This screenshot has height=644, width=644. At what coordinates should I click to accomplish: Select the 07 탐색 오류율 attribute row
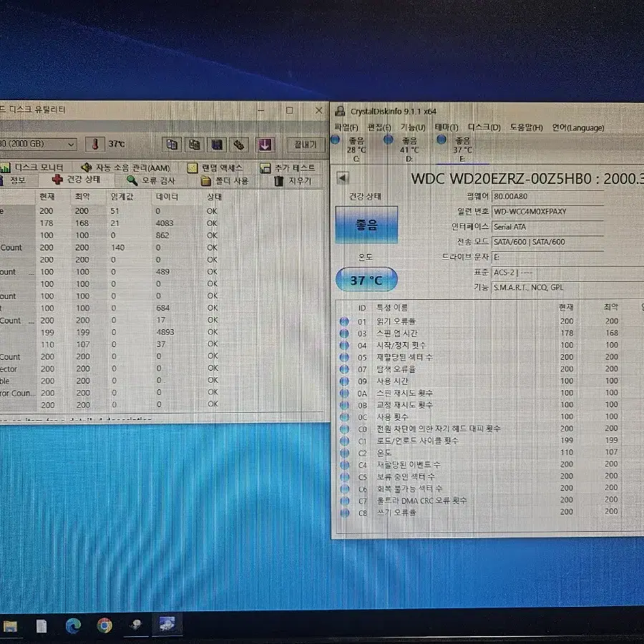pyautogui.click(x=489, y=369)
